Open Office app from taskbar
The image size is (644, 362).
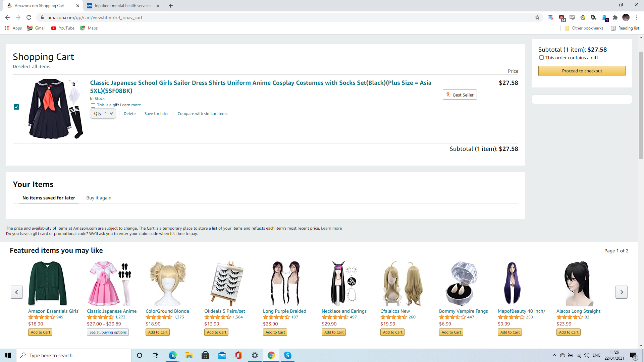pos(238,355)
